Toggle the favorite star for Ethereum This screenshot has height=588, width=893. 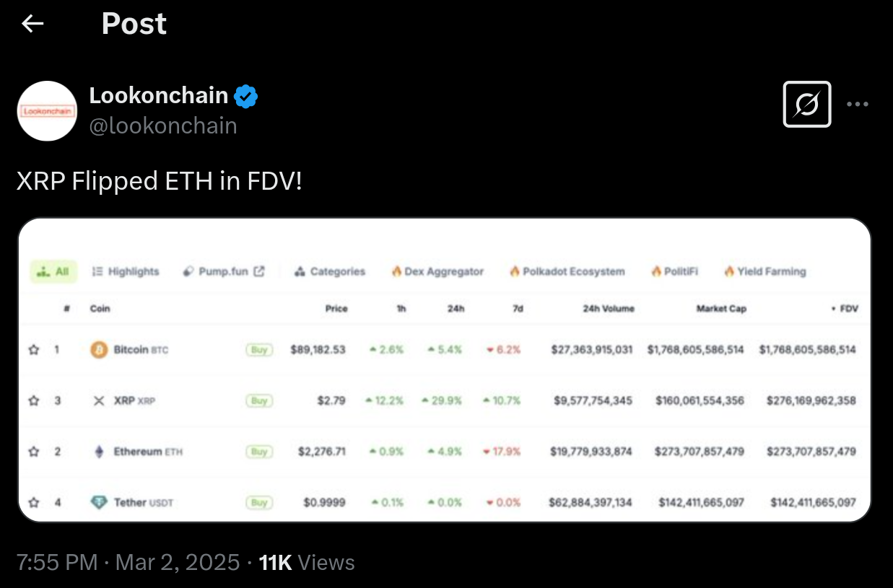click(33, 452)
